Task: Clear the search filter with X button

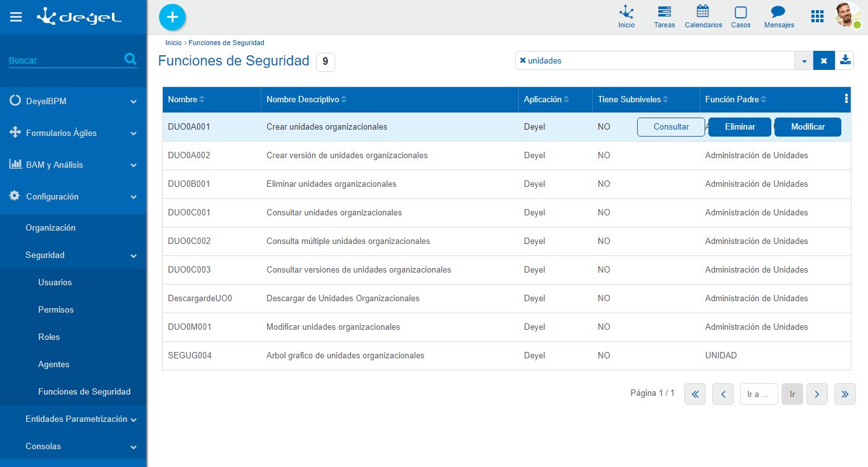Action: pos(823,60)
